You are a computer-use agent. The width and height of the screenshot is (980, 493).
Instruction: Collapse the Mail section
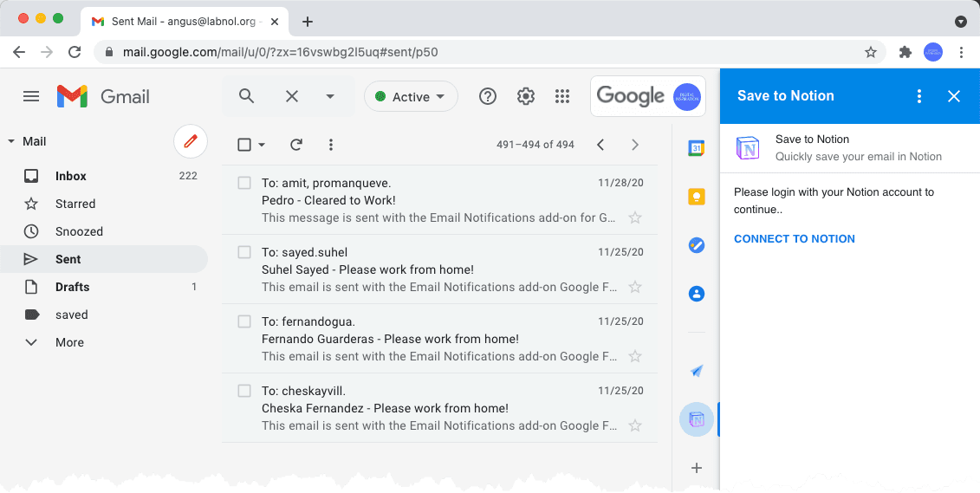[11, 142]
